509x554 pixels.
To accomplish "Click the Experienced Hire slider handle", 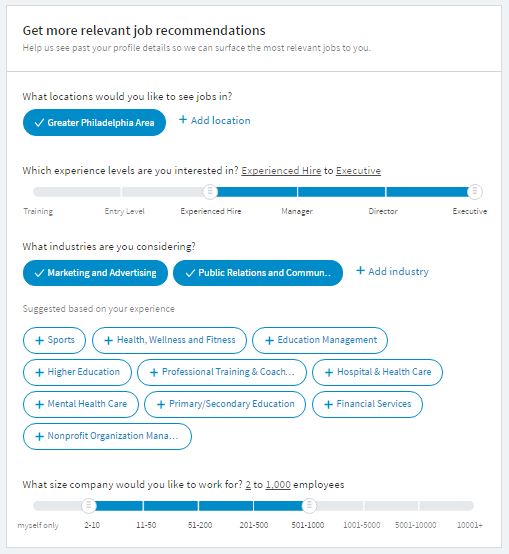I will [210, 191].
